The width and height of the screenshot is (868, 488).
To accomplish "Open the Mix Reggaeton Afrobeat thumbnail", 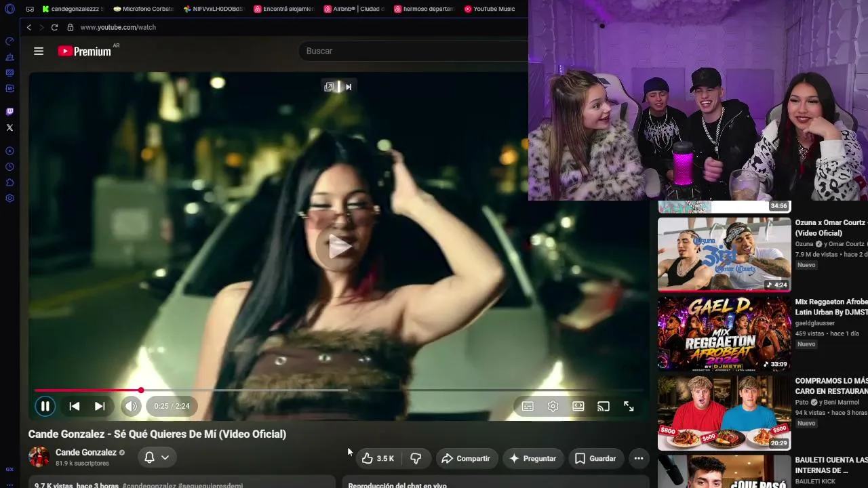I will point(724,333).
